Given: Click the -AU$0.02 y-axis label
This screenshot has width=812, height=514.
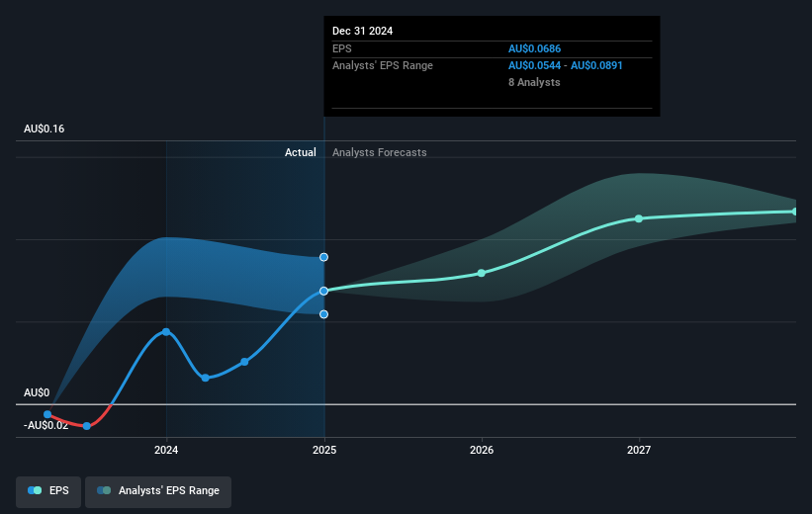Looking at the screenshot, I should (x=46, y=425).
